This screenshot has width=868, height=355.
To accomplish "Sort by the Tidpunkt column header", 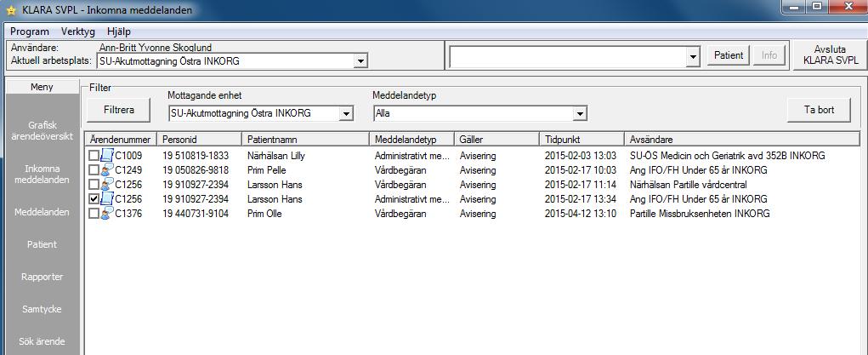I will click(582, 140).
